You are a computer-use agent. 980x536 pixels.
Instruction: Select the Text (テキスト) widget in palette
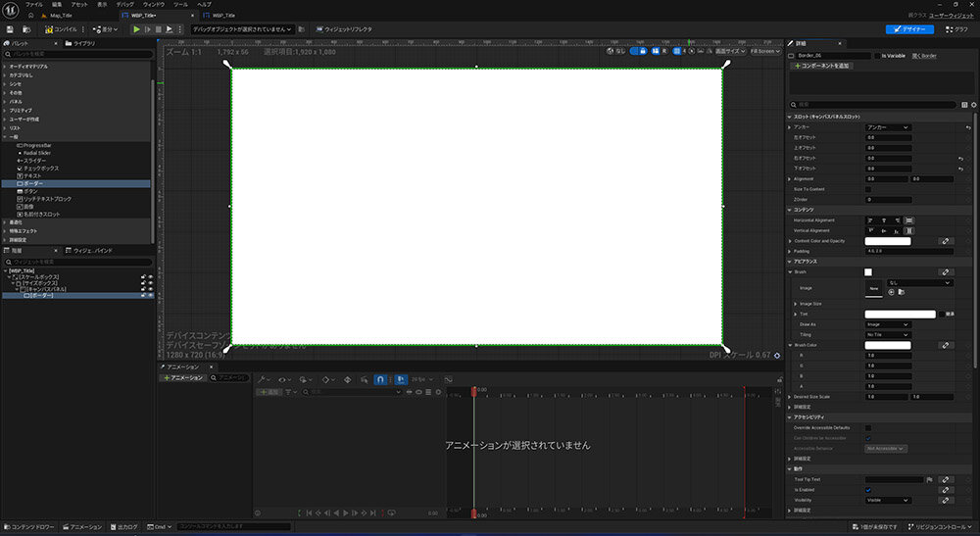pos(33,175)
